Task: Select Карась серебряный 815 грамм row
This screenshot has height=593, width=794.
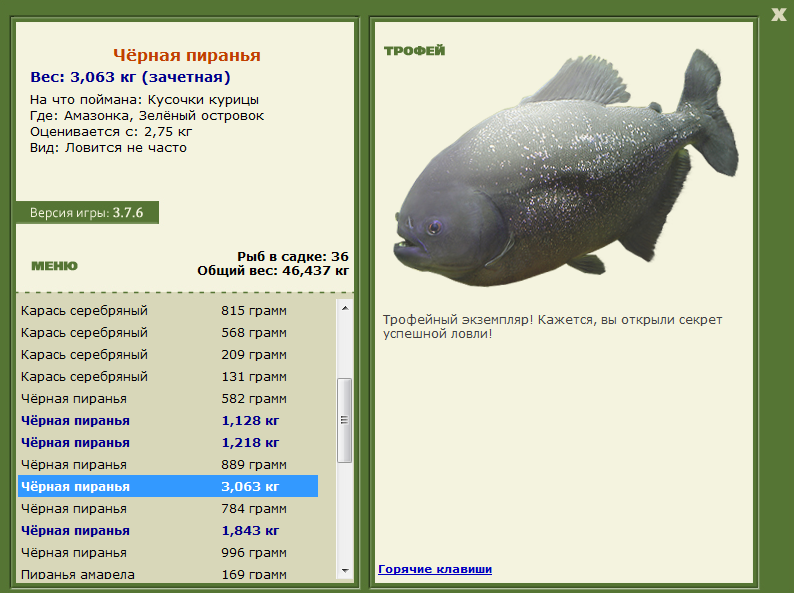Action: point(168,310)
